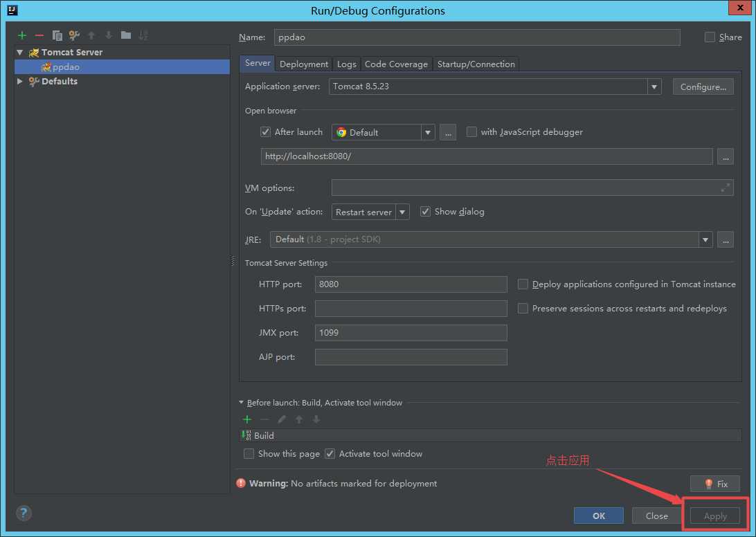Open the Default browser dropdown
The image size is (756, 537).
(428, 132)
